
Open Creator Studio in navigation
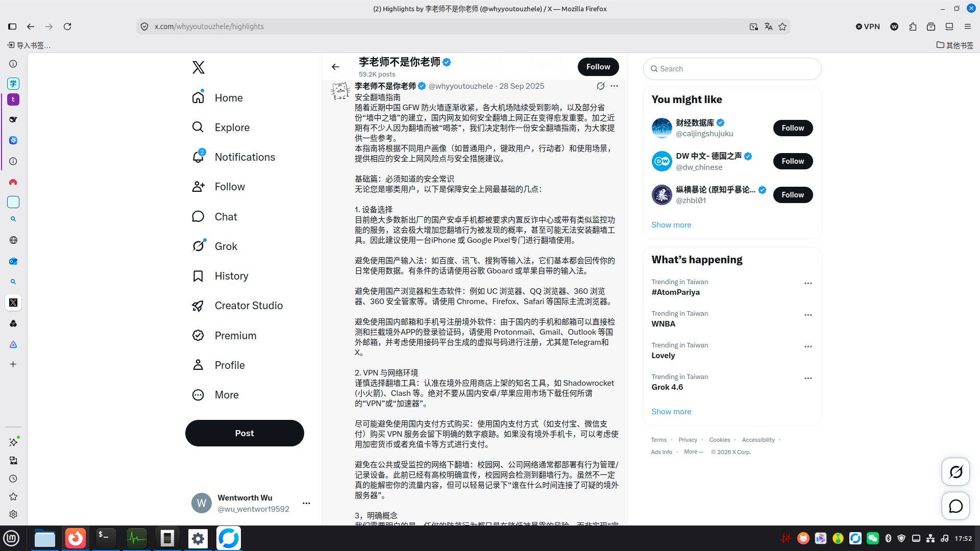pos(237,305)
